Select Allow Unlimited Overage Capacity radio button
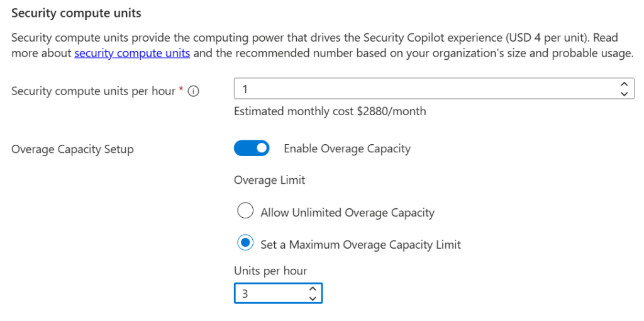This screenshot has width=644, height=321. click(245, 211)
